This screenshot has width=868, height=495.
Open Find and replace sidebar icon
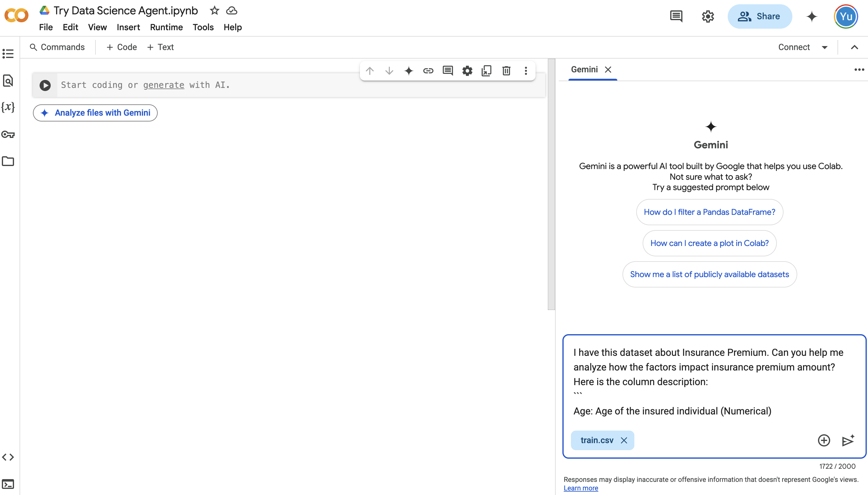8,81
